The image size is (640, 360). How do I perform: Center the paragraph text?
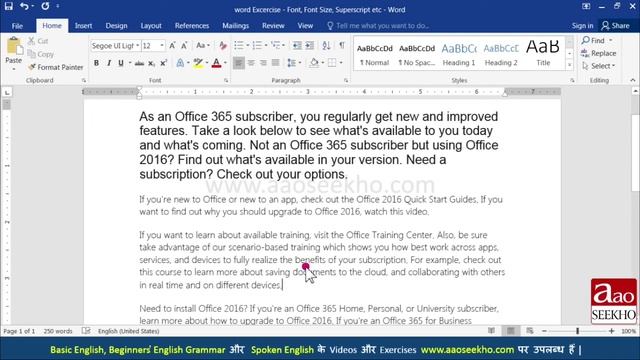[251, 63]
